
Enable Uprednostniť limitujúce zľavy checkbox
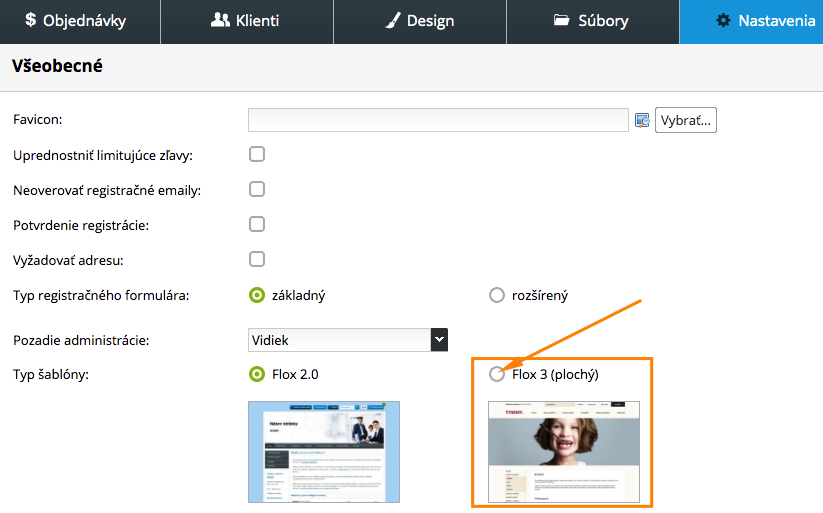point(257,155)
